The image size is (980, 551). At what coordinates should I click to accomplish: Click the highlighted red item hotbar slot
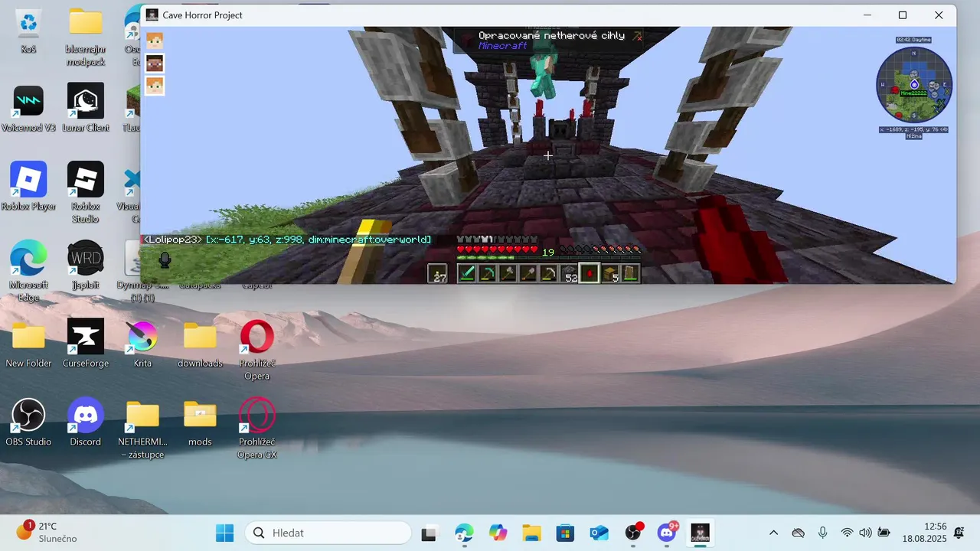click(x=589, y=273)
